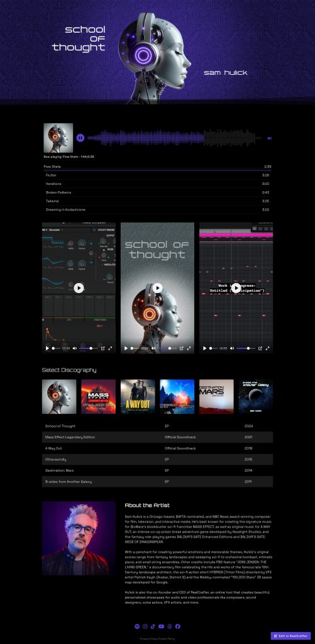
Task: Click small play icon in Work in Progress video
Action: [x=204, y=348]
